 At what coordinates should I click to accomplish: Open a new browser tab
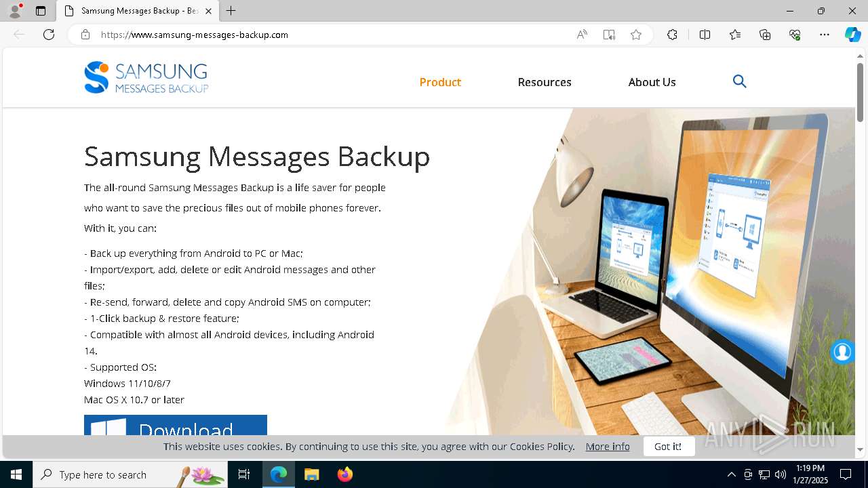click(231, 11)
